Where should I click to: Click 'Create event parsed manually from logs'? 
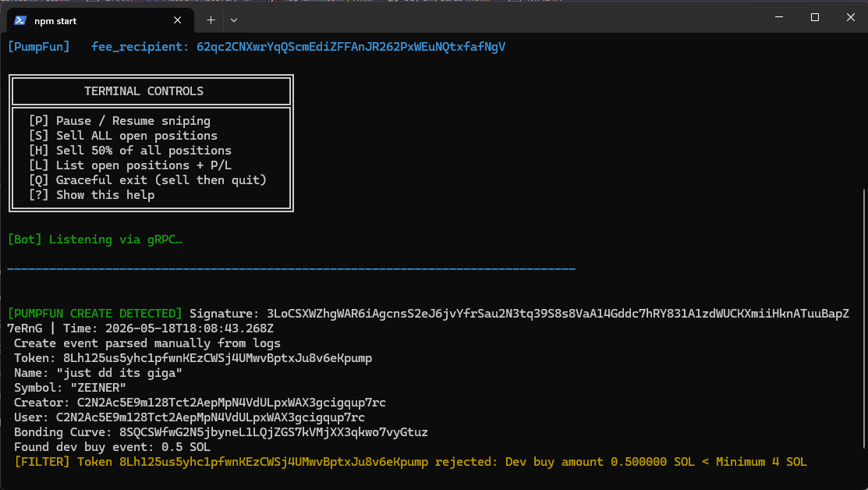[147, 343]
